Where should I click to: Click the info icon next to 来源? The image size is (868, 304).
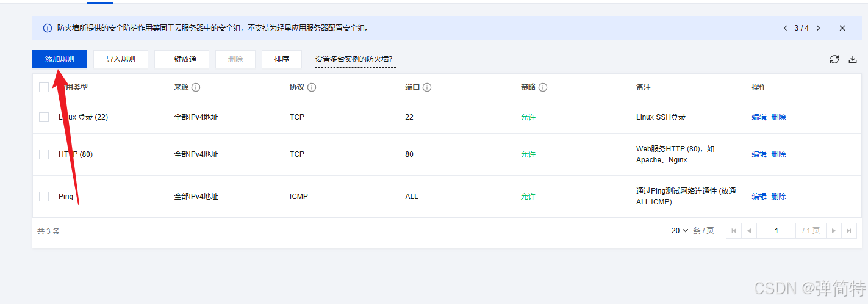coord(196,87)
